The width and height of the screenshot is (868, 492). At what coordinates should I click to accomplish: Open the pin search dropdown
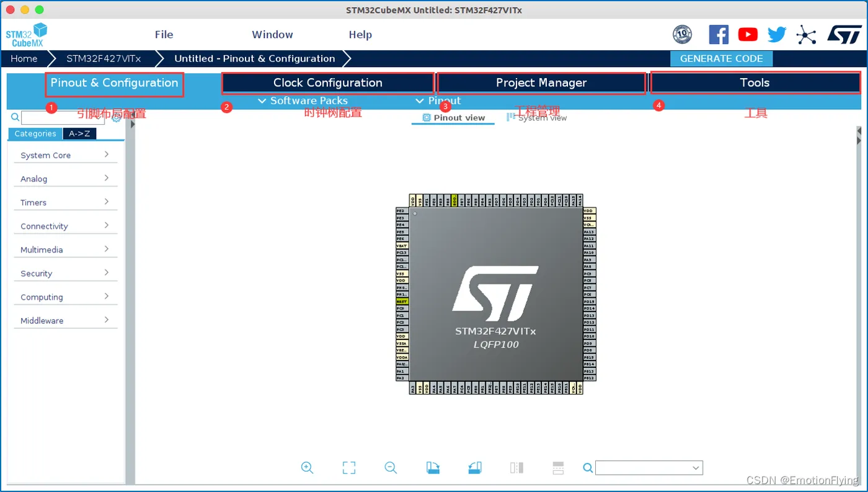click(696, 468)
